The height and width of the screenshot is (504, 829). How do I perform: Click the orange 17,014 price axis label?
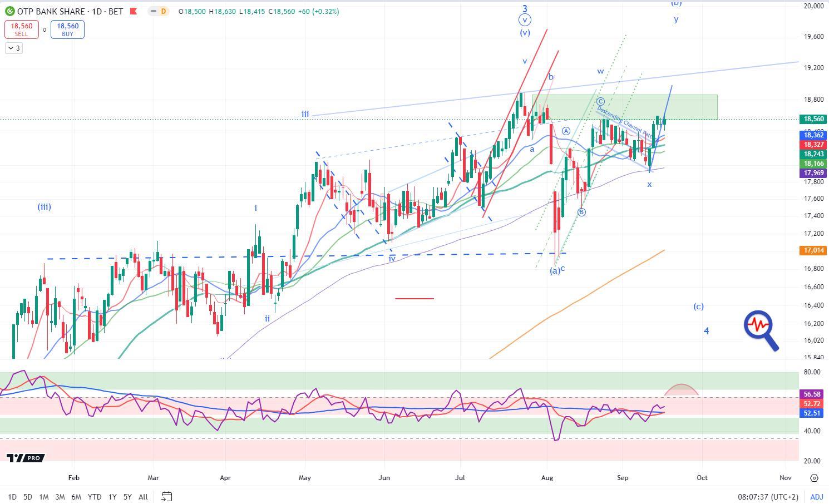point(813,250)
